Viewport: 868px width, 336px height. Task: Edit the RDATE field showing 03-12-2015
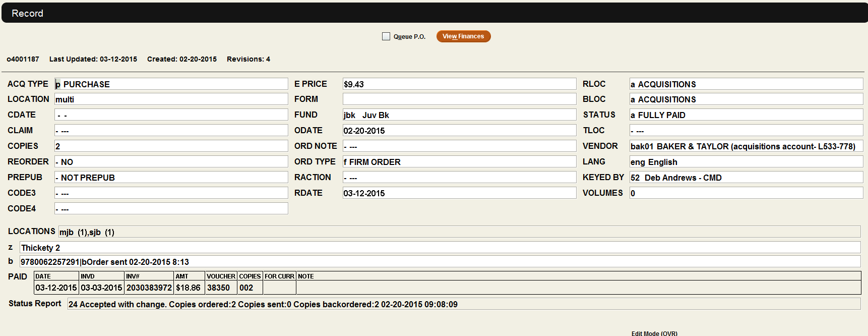[459, 193]
